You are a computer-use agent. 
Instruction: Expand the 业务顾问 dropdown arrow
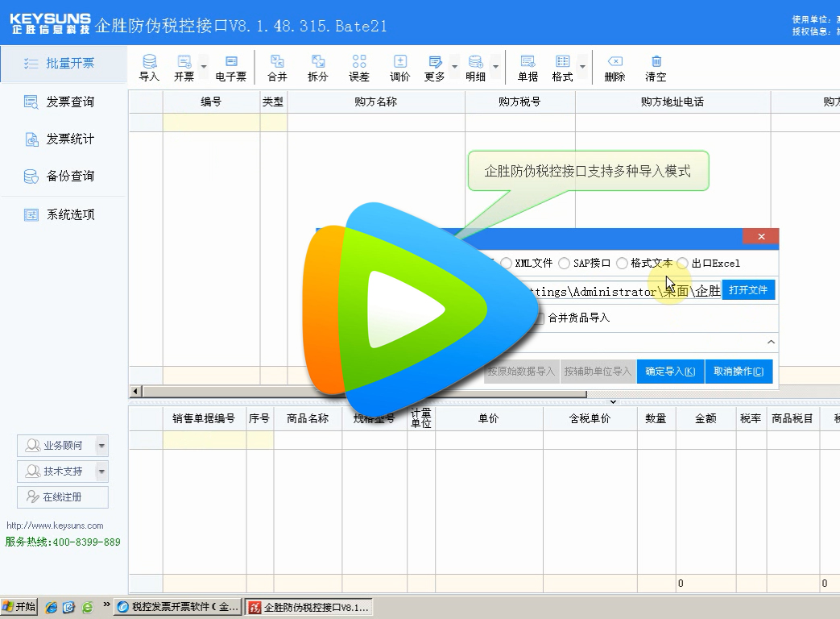click(x=101, y=446)
